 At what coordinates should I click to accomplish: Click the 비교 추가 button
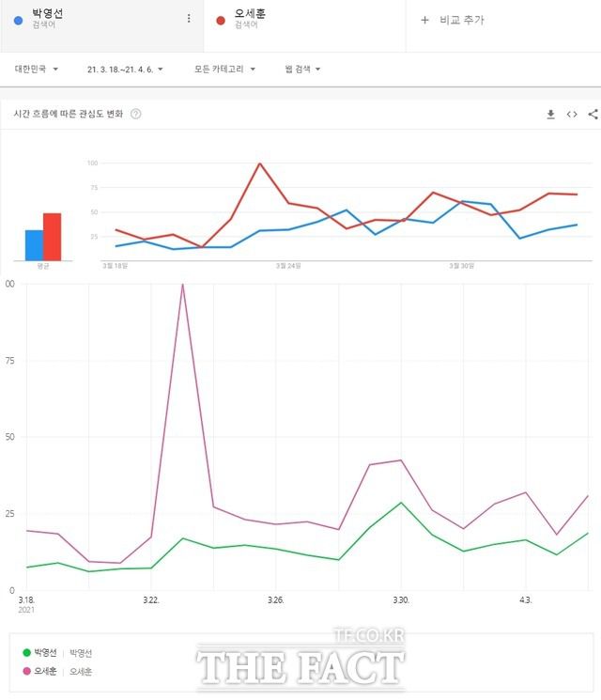(x=452, y=20)
